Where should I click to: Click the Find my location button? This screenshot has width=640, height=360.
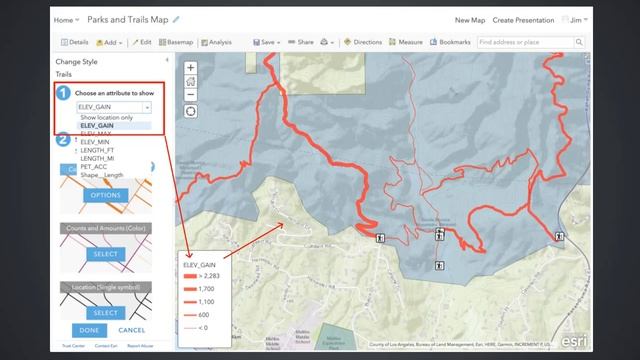pos(191,111)
